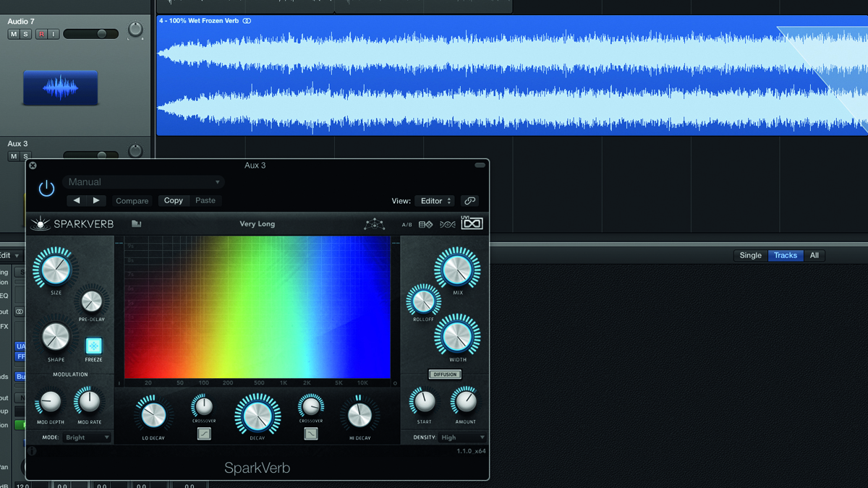Screen dimensions: 868x488
Task: Open the Preset Voyager constellation icon
Action: click(374, 224)
